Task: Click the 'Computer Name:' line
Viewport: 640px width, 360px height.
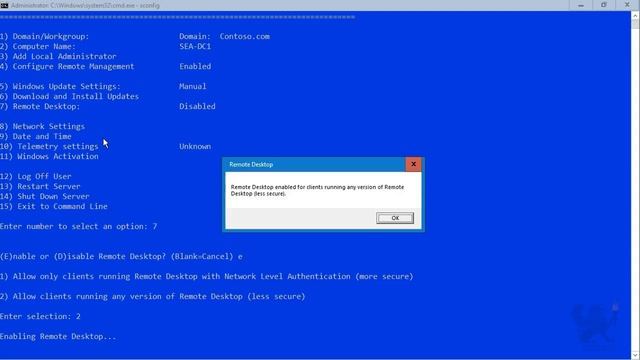Action: [x=38, y=47]
